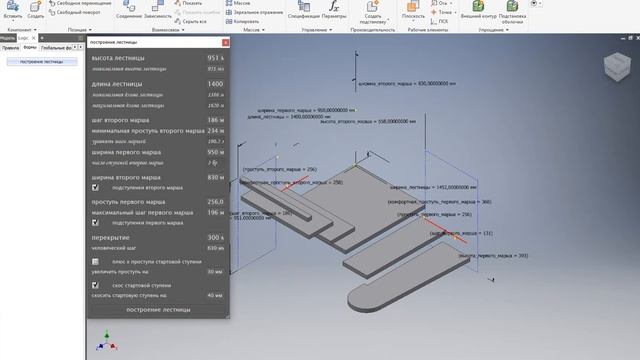
Task: Open the Формы tab
Action: click(30, 48)
